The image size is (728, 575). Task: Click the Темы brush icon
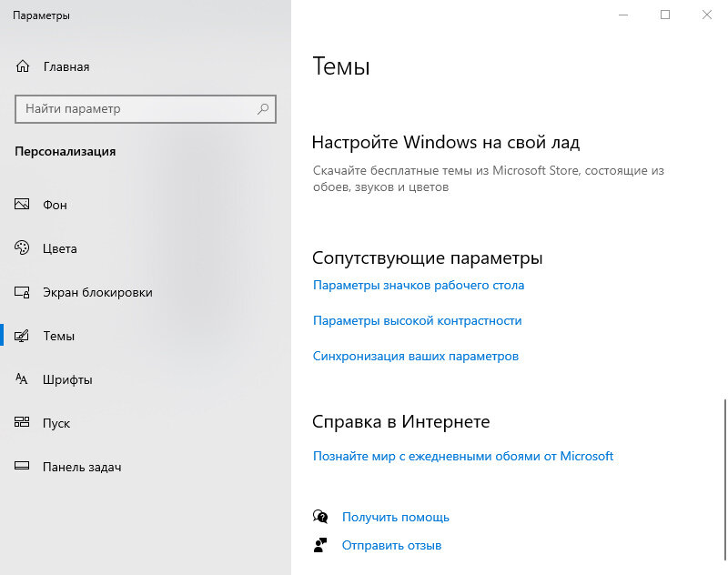coord(22,336)
